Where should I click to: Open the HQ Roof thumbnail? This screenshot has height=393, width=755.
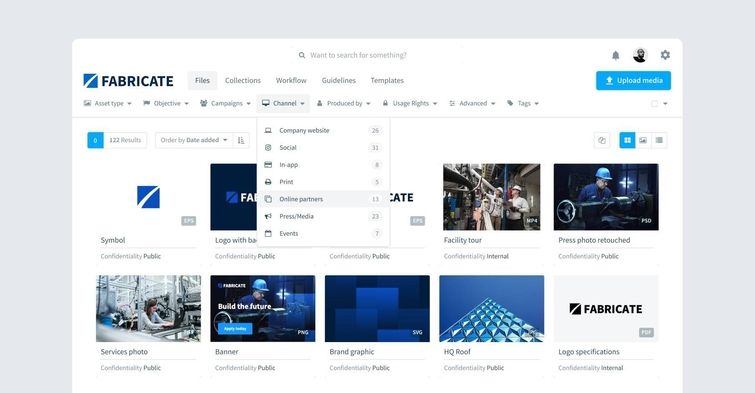492,309
